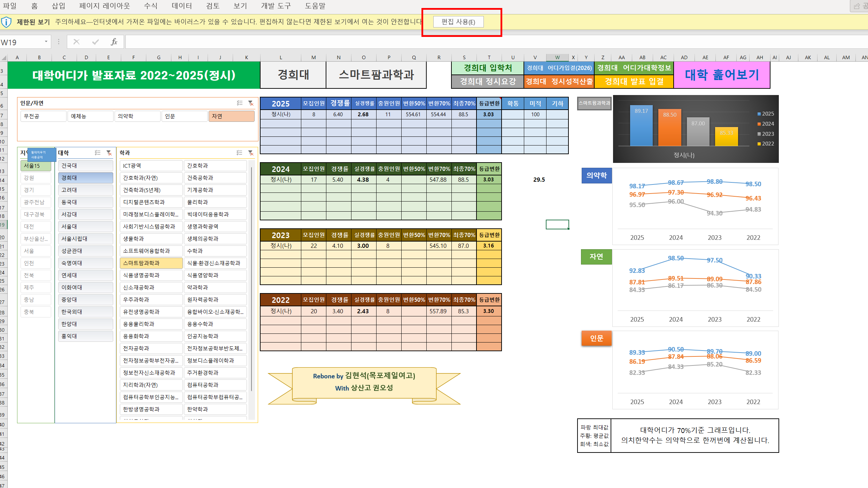Click the Insert Function fx icon

pyautogui.click(x=114, y=42)
